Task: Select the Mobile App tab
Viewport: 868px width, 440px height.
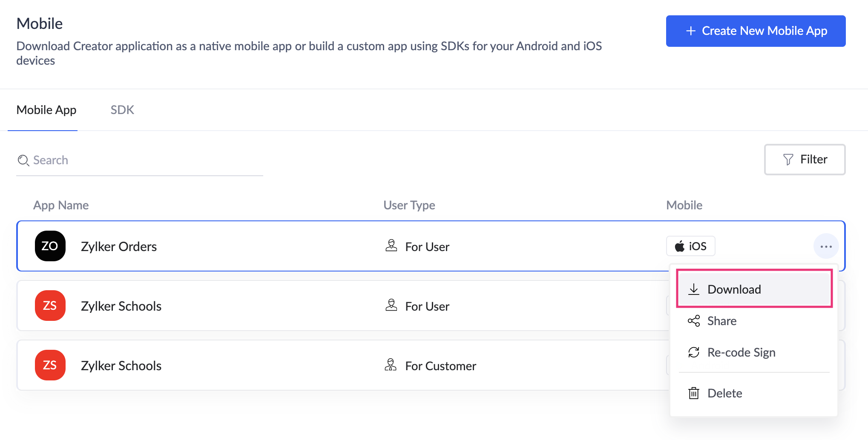Action: click(46, 110)
